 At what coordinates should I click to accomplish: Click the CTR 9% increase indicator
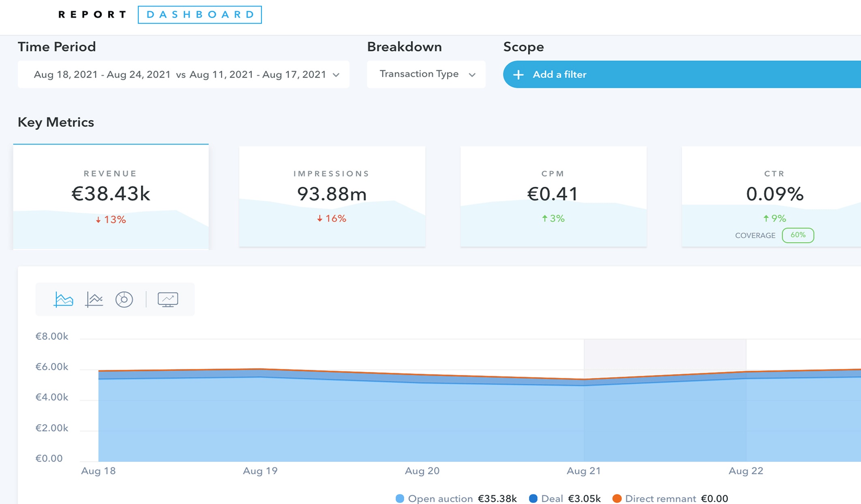tap(775, 219)
